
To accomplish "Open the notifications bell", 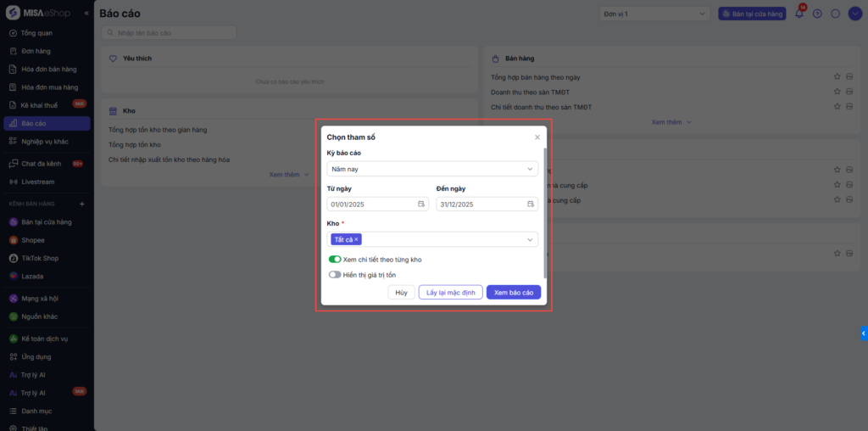I will 798,14.
